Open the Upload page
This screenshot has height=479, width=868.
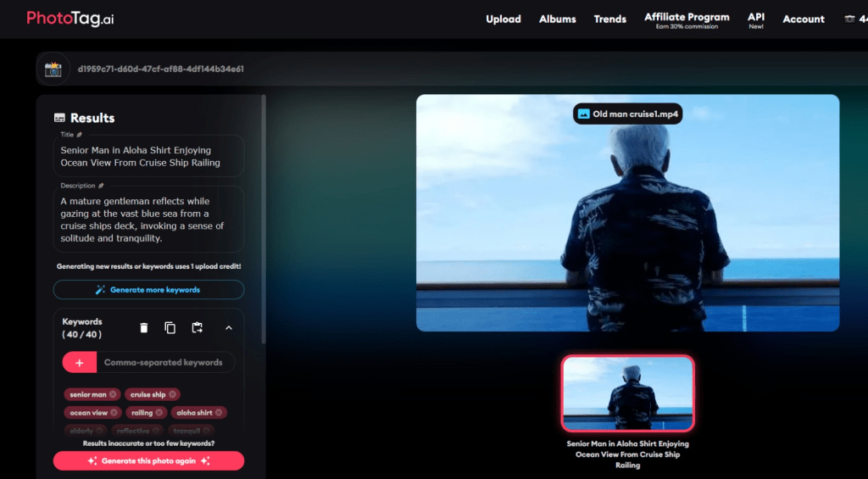coord(504,19)
